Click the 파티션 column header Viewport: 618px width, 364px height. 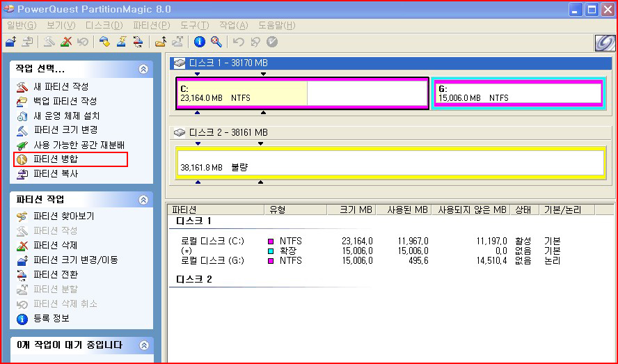pyautogui.click(x=216, y=209)
